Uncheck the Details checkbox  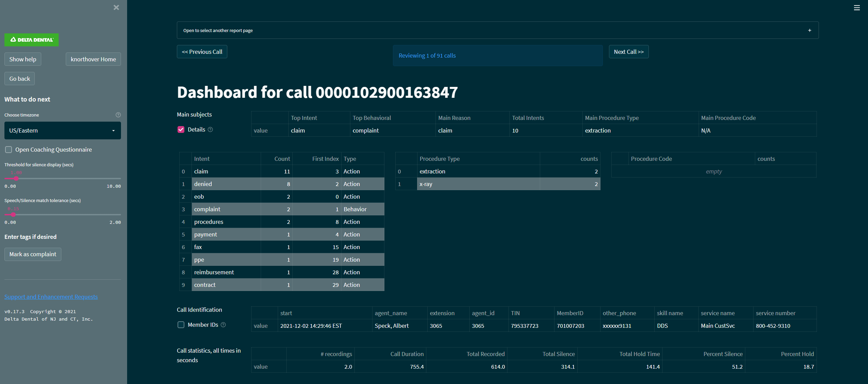pyautogui.click(x=181, y=129)
